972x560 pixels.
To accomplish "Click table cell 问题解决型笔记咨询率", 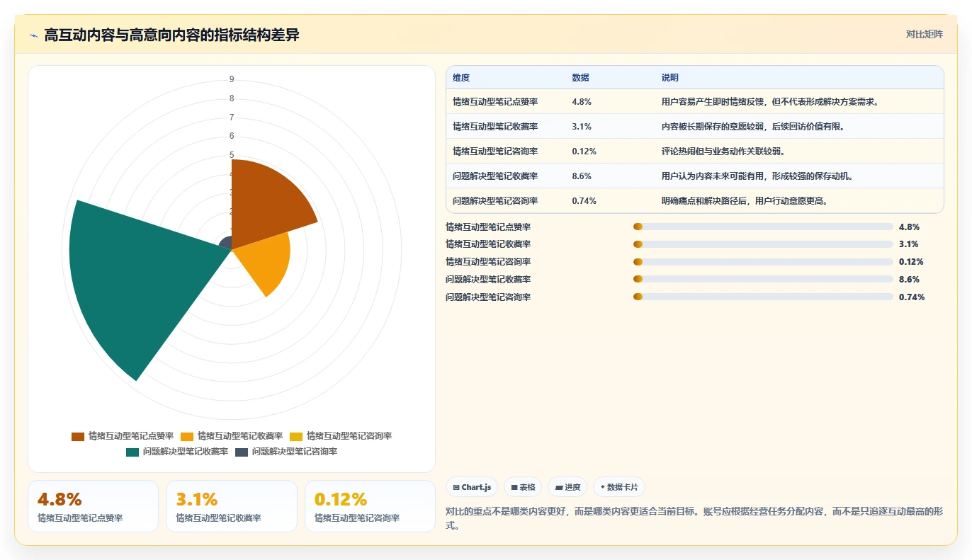I will point(495,201).
